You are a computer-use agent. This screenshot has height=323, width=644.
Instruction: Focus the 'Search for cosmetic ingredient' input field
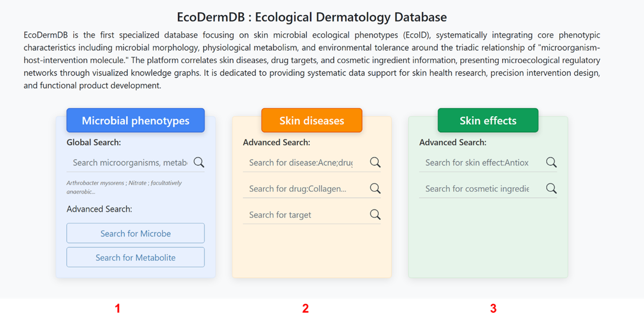click(477, 188)
